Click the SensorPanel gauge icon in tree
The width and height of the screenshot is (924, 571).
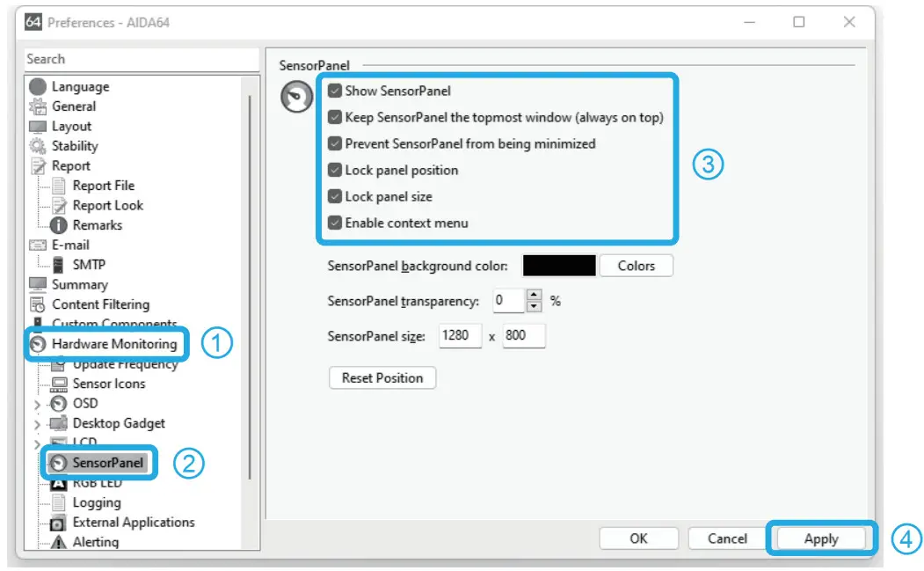pos(58,463)
